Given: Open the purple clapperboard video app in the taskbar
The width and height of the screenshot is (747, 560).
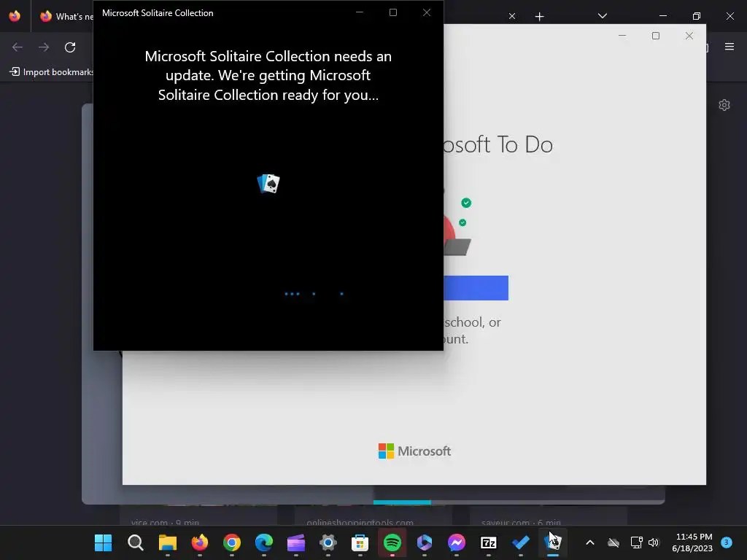Looking at the screenshot, I should click(x=296, y=542).
